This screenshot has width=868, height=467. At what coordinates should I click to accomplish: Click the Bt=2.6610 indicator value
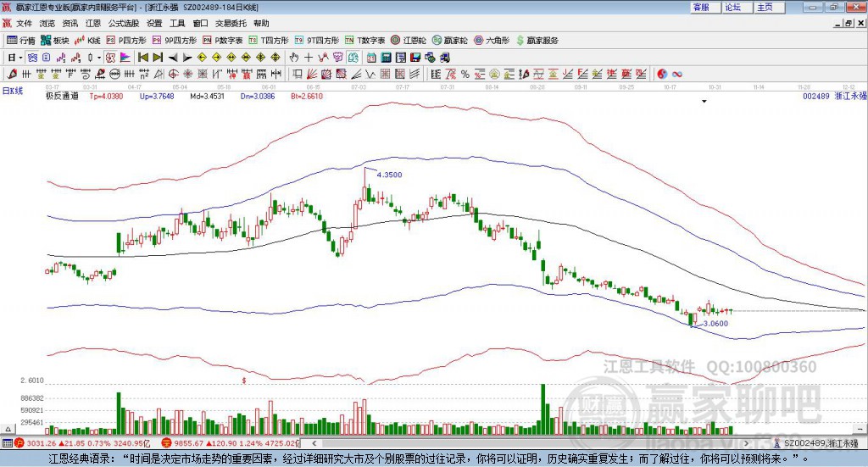[307, 97]
